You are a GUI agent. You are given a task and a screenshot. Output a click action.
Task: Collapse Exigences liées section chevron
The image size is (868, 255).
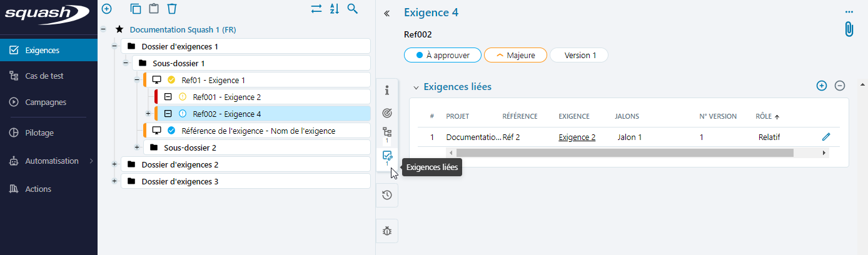416,87
